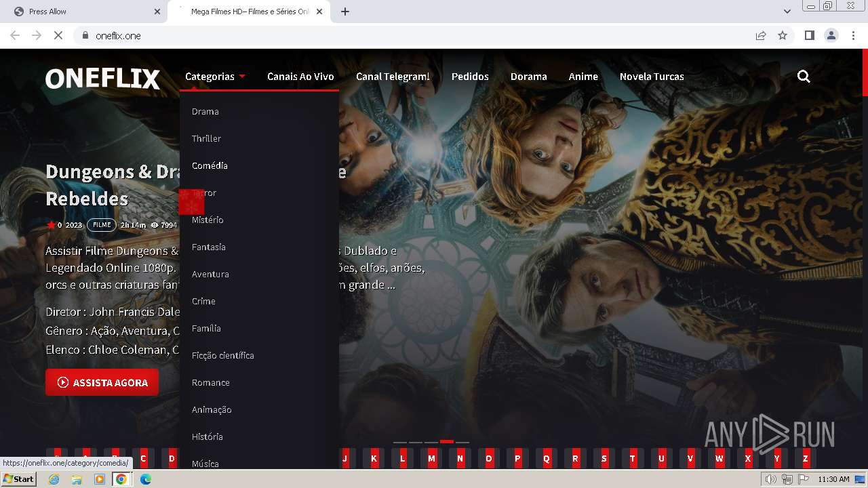The height and width of the screenshot is (488, 868).
Task: Click the ONEFLIX logo
Action: [102, 79]
